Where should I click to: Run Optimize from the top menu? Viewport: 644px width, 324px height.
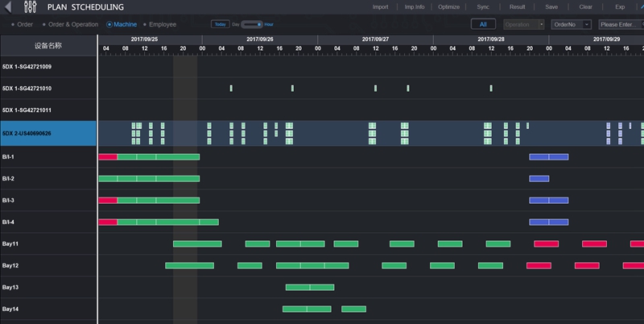pyautogui.click(x=448, y=7)
